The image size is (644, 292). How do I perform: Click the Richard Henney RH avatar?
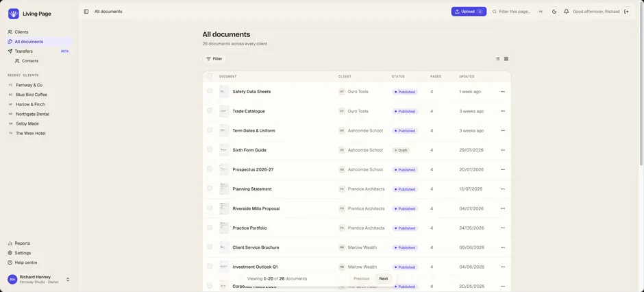point(12,279)
